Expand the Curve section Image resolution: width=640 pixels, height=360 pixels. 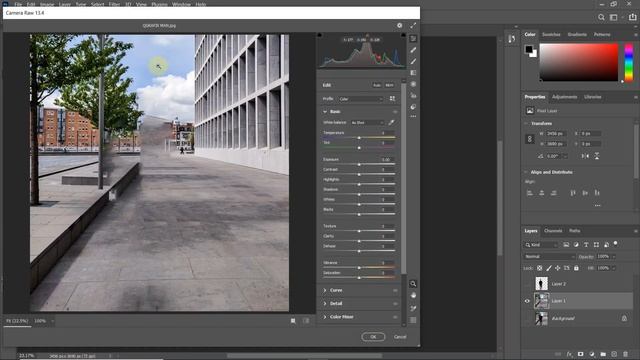pyautogui.click(x=325, y=291)
